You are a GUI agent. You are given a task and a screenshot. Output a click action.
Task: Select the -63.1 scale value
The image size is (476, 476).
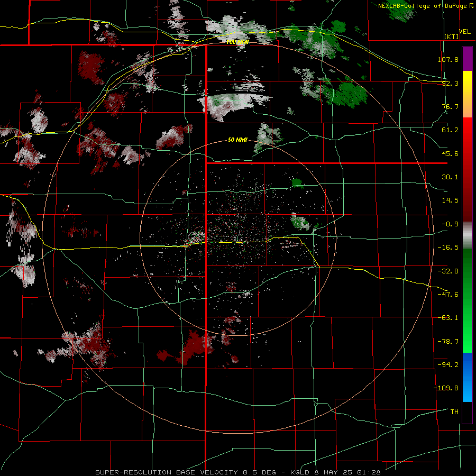pos(448,318)
